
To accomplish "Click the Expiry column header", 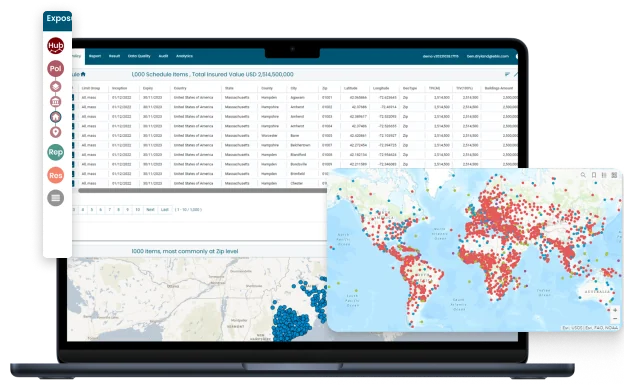I will click(148, 88).
